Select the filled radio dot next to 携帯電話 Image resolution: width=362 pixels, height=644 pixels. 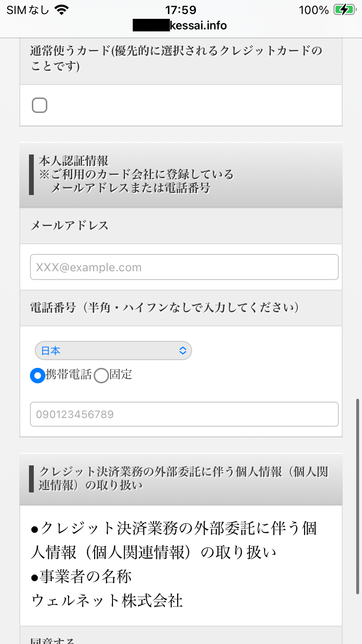[x=37, y=375]
